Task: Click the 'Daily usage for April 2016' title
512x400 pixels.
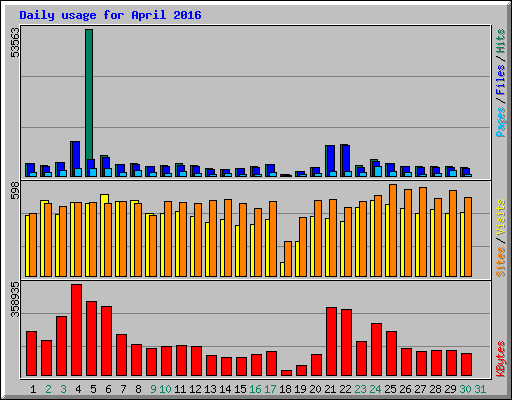Action: pyautogui.click(x=110, y=15)
